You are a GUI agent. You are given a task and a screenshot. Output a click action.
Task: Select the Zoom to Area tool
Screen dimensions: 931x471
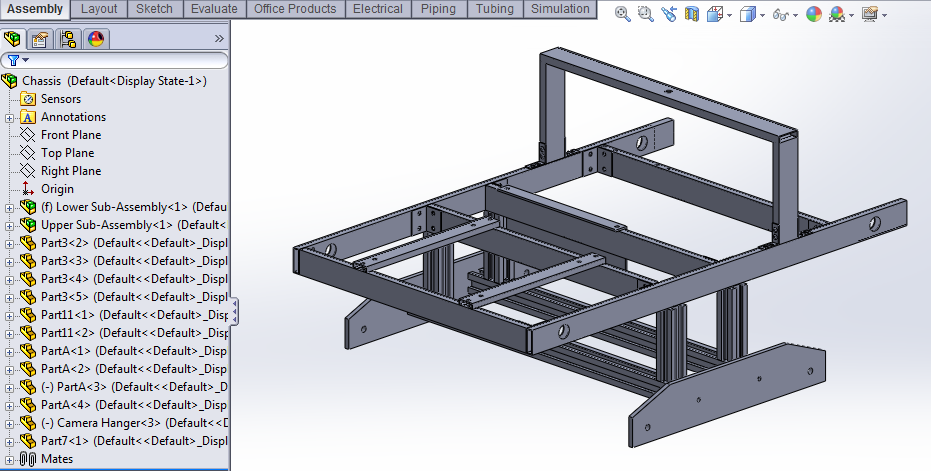[645, 14]
